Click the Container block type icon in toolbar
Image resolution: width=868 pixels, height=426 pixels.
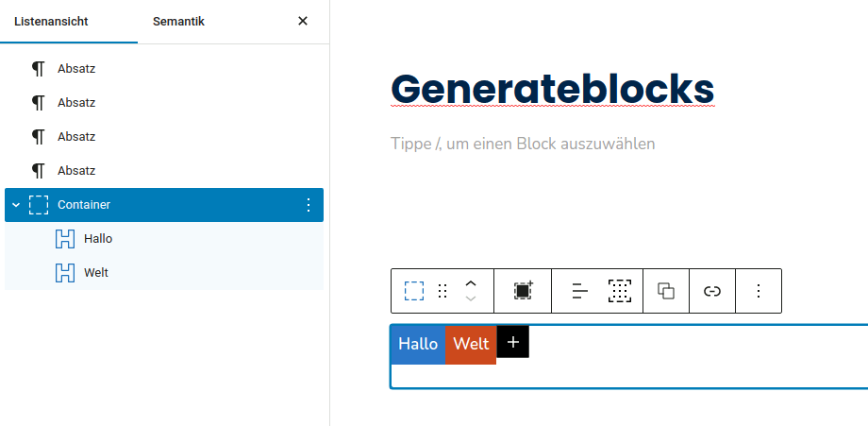pos(414,291)
